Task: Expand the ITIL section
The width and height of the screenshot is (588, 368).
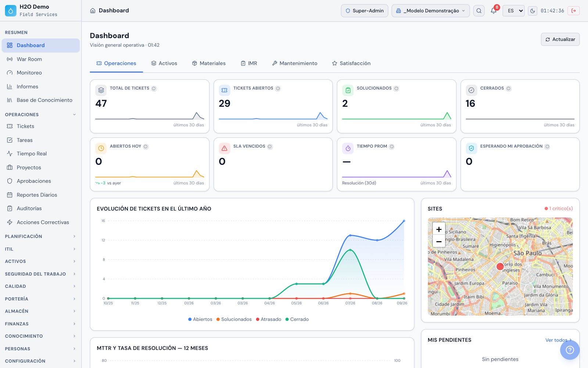Action: click(x=41, y=249)
